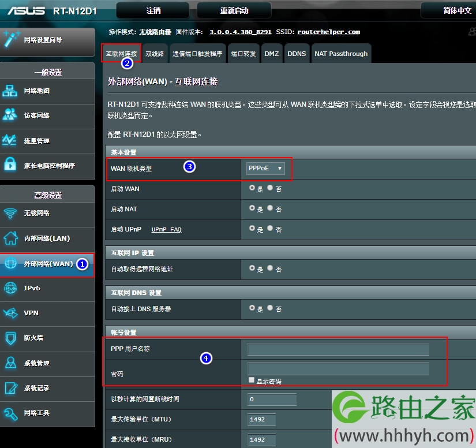
Task: Click the 外部网络(WAN) globe icon
Action: pos(10,263)
